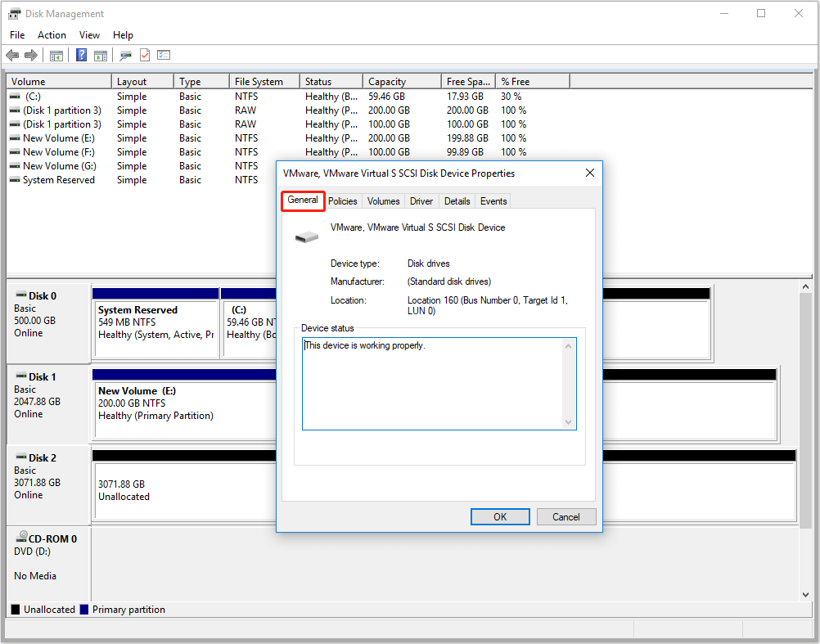Sort by the File System column header
The image size is (820, 644).
(x=264, y=82)
